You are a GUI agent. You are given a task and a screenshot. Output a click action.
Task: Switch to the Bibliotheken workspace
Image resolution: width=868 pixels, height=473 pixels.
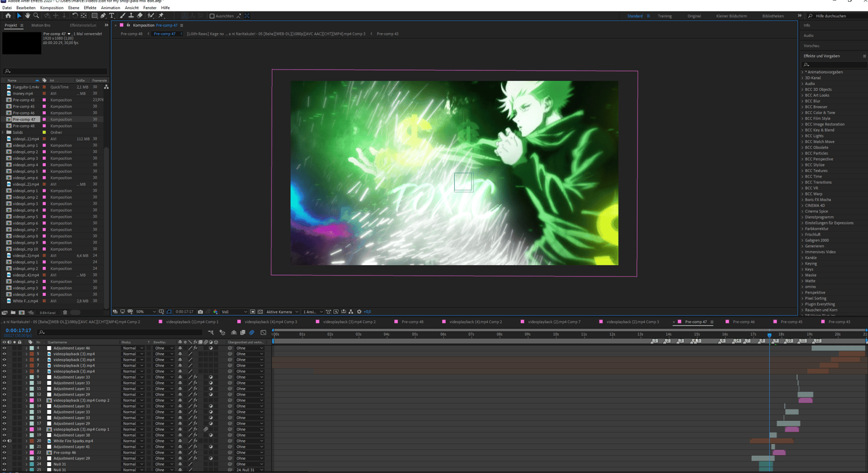773,16
